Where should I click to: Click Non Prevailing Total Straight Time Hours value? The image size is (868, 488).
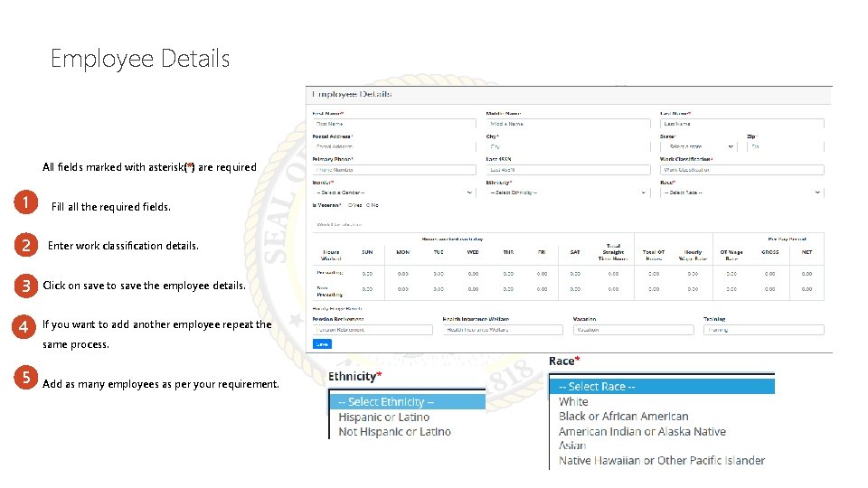pyautogui.click(x=613, y=289)
